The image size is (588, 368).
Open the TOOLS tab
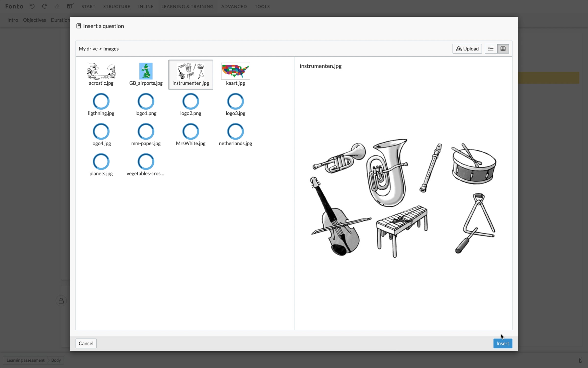[262, 6]
